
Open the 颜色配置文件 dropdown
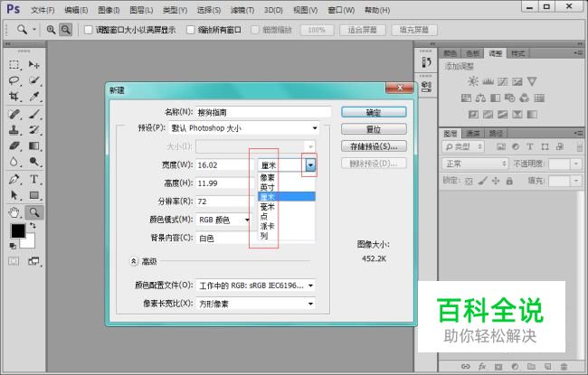point(256,286)
